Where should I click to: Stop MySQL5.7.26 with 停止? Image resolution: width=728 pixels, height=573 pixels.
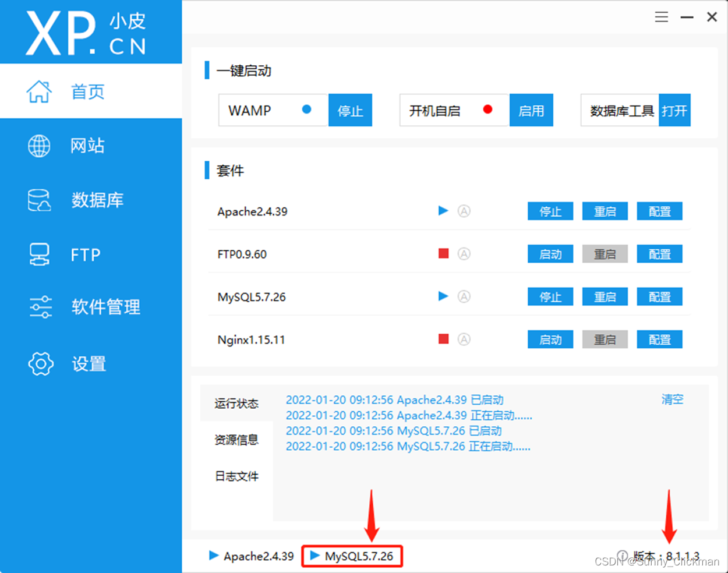tap(550, 296)
